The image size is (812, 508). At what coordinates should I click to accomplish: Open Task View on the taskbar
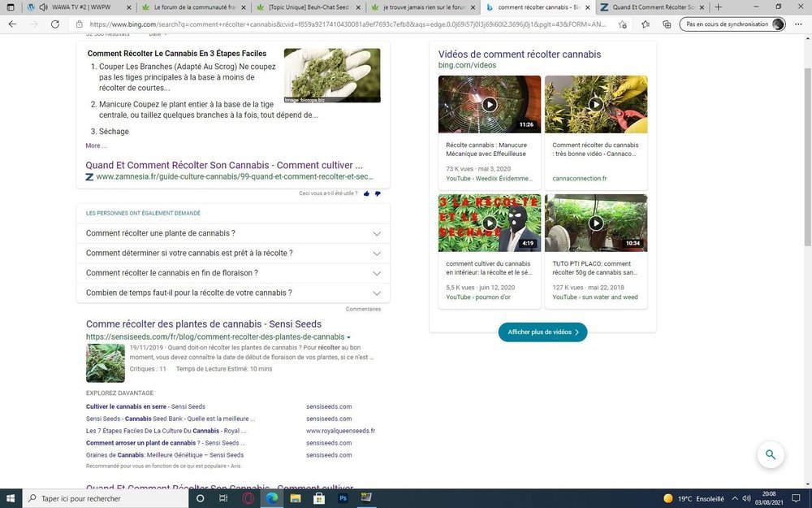[223, 498]
